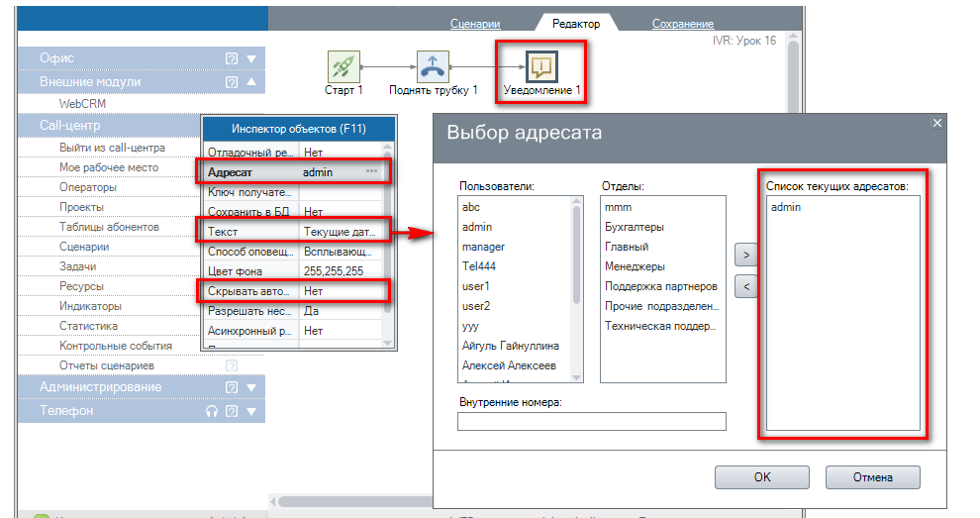The image size is (980, 518).
Task: Click the Старт 1 rocket node icon
Action: (343, 65)
